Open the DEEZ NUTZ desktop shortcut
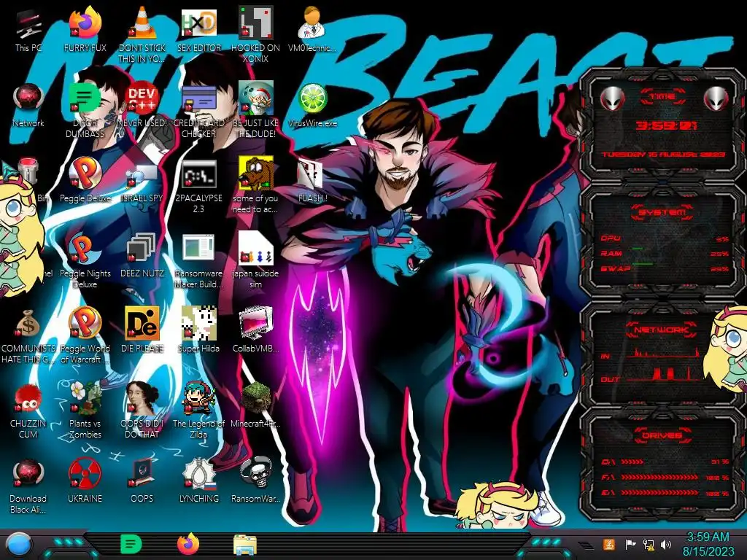This screenshot has height=560, width=747. point(142,256)
